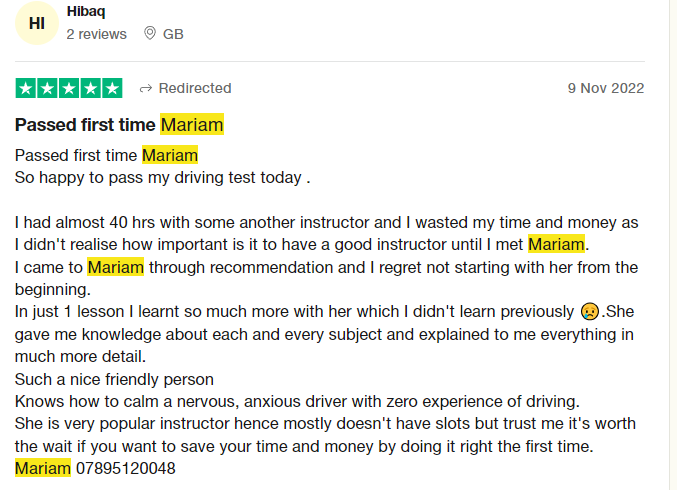Click the fourth green star

(91, 88)
